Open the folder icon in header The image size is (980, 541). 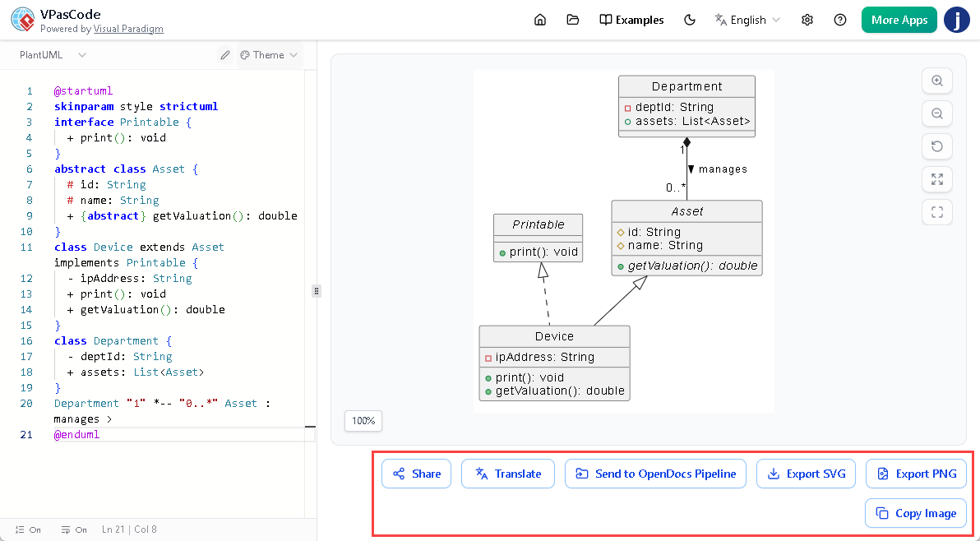pyautogui.click(x=572, y=20)
